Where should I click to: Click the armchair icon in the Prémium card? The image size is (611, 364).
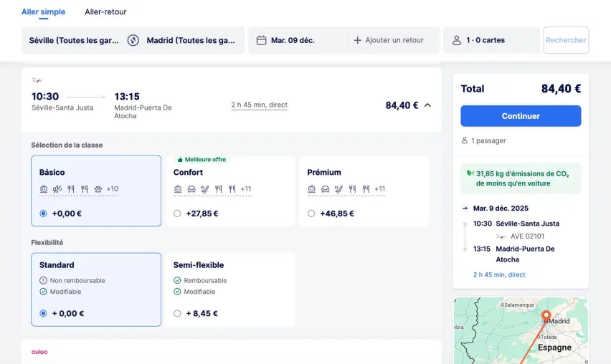326,189
